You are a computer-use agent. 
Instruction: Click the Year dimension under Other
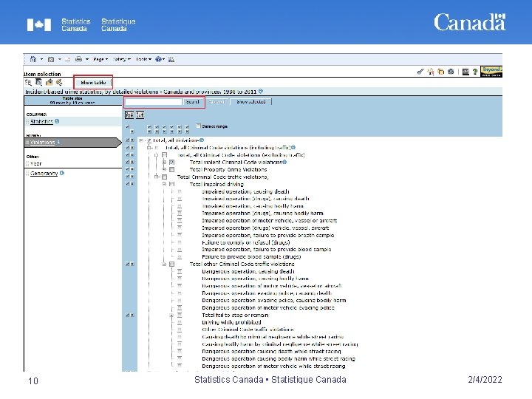pos(36,163)
